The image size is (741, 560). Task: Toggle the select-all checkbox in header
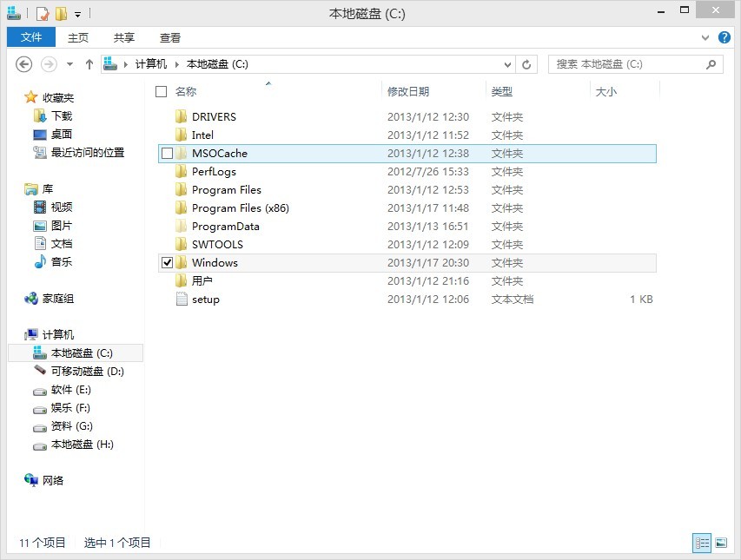[162, 92]
